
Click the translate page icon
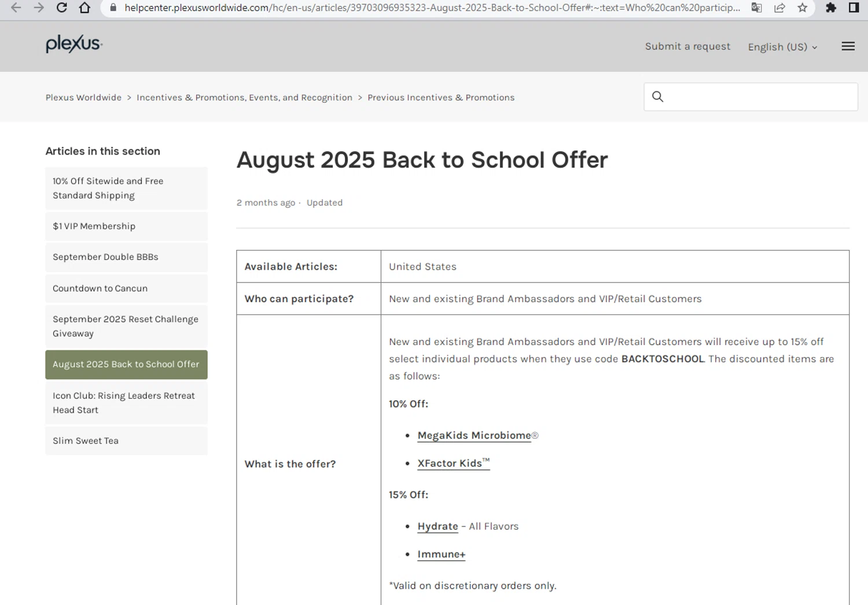point(756,8)
